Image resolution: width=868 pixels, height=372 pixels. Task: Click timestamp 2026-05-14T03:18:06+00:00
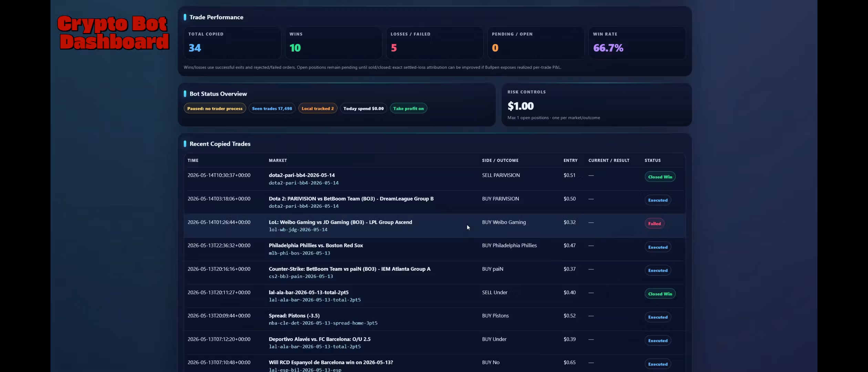coord(219,199)
